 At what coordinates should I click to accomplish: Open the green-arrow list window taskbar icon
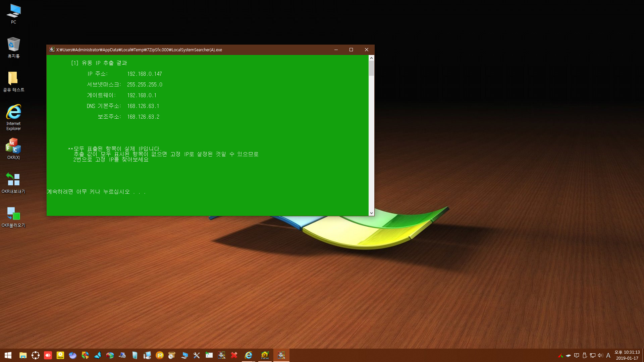(x=209, y=355)
